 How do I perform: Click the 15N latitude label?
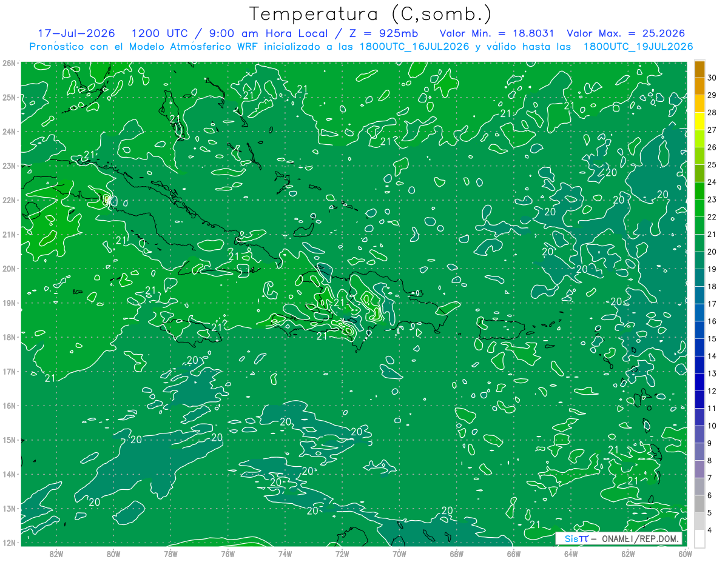(x=9, y=440)
